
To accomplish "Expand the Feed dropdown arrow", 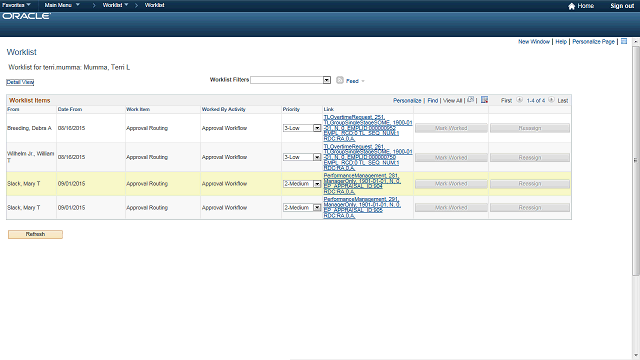I will [x=363, y=81].
